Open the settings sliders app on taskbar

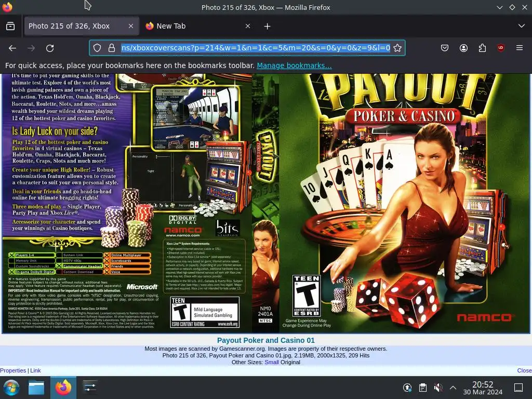click(90, 388)
